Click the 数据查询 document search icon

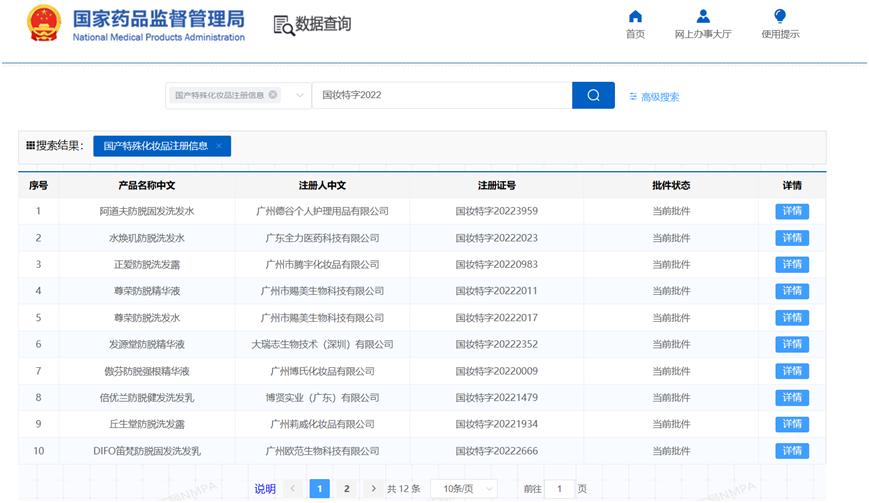pyautogui.click(x=283, y=26)
